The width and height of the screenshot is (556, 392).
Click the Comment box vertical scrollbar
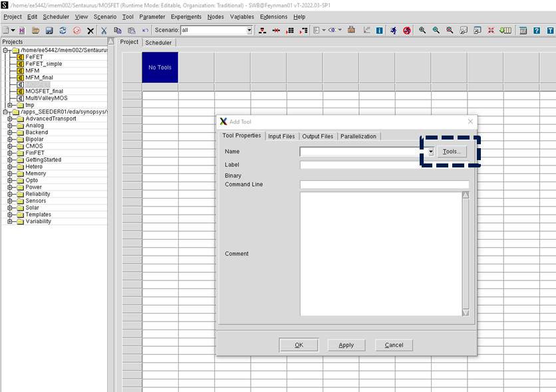[x=466, y=252]
